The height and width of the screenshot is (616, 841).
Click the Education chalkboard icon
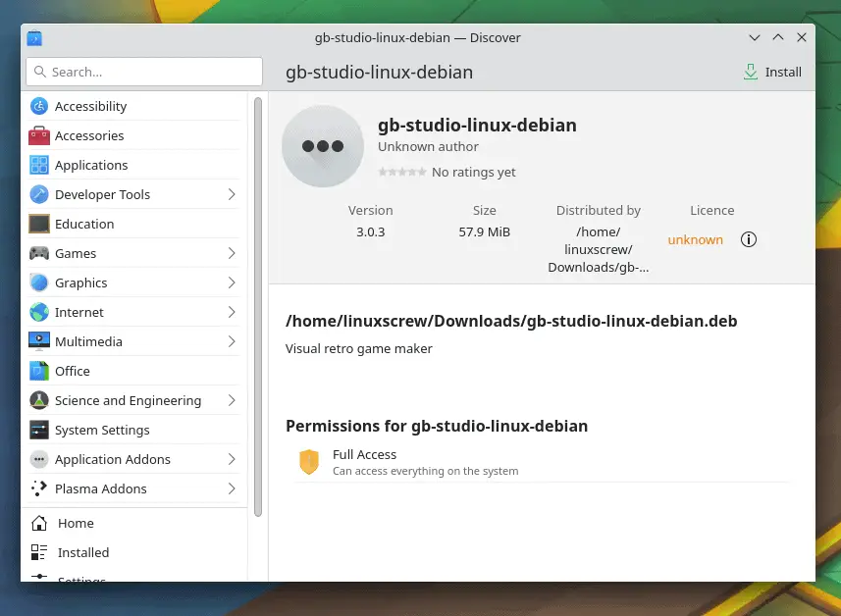pyautogui.click(x=39, y=224)
